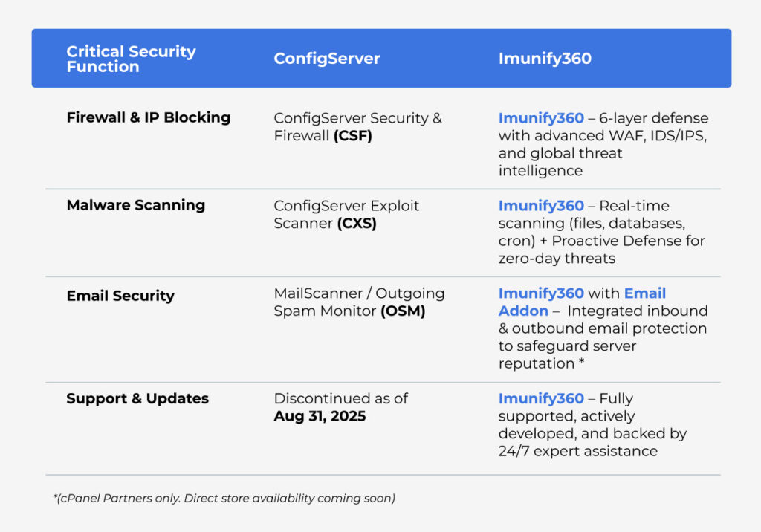
Task: Open the Imunify360 link in Malware Scanning row
Action: (541, 206)
